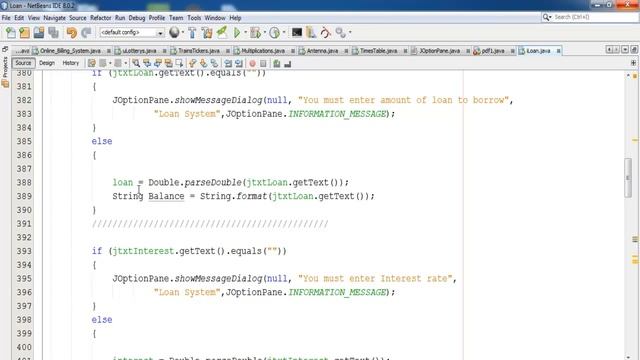640x360 pixels.
Task: Click Shift Line Right icon
Action: tap(239, 63)
